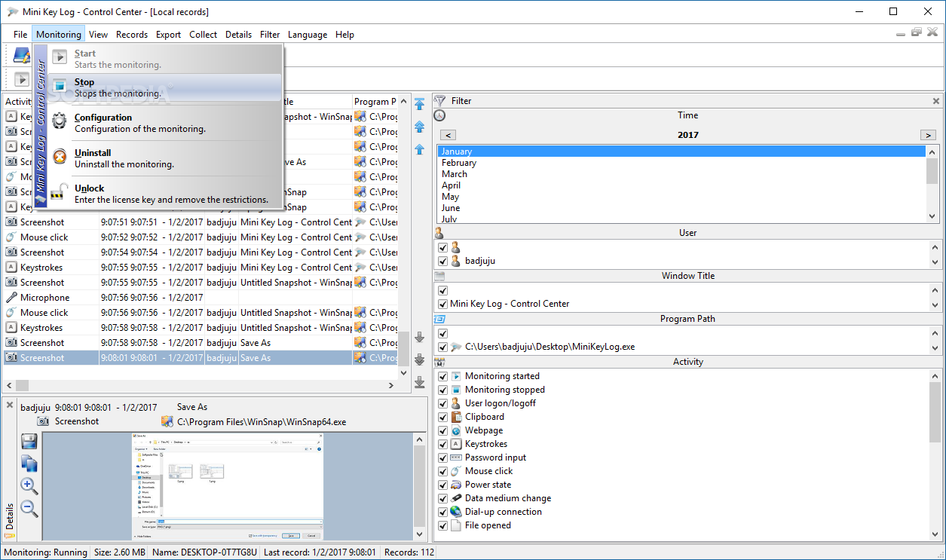The image size is (946, 560).
Task: Click the records list scroll-left arrow
Action: click(10, 385)
